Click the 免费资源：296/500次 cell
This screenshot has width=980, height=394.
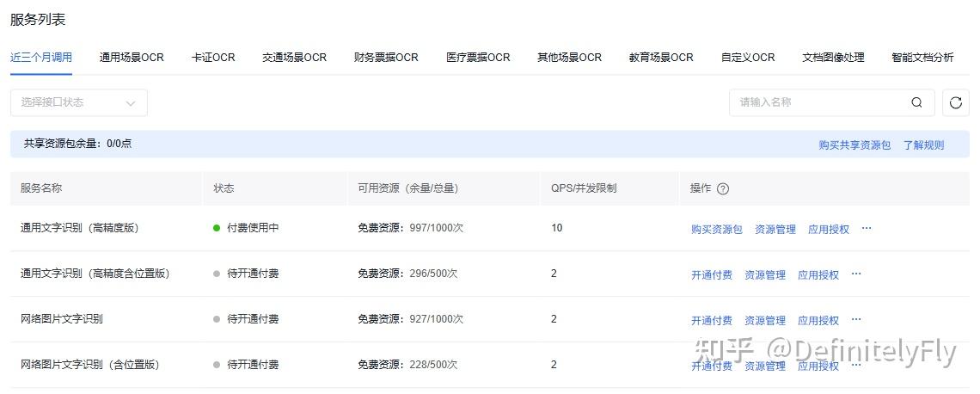[x=407, y=274]
